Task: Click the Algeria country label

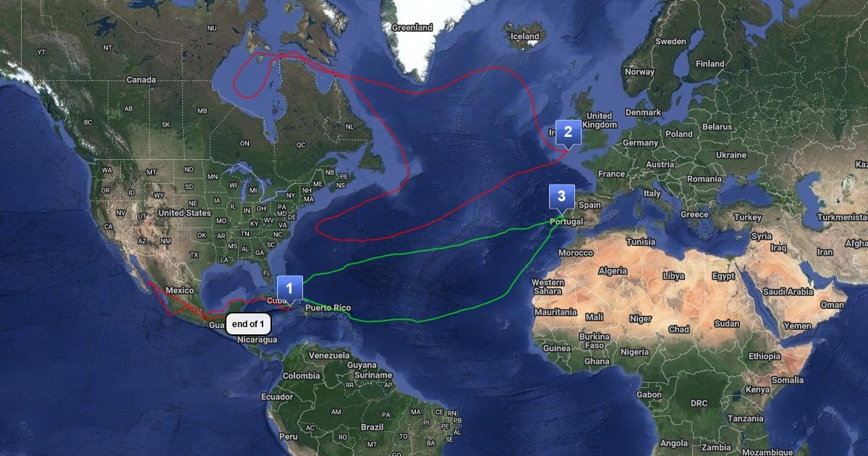Action: 613,271
